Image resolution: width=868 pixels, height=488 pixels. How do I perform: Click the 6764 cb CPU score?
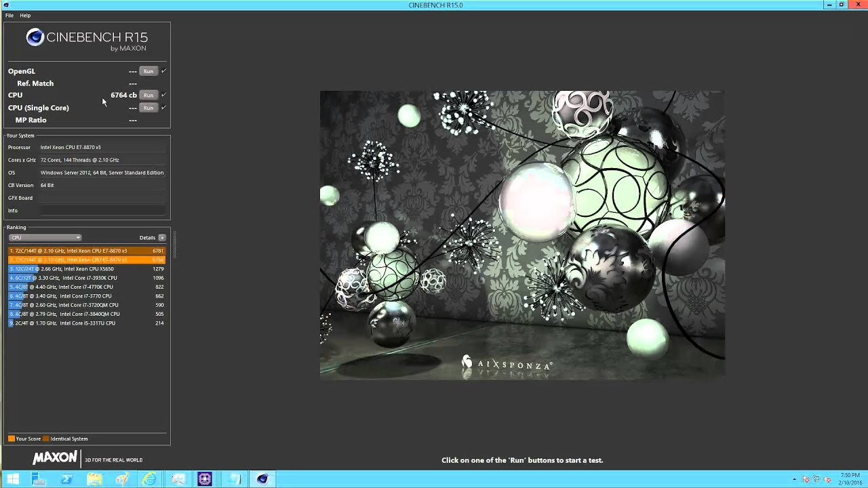(123, 95)
